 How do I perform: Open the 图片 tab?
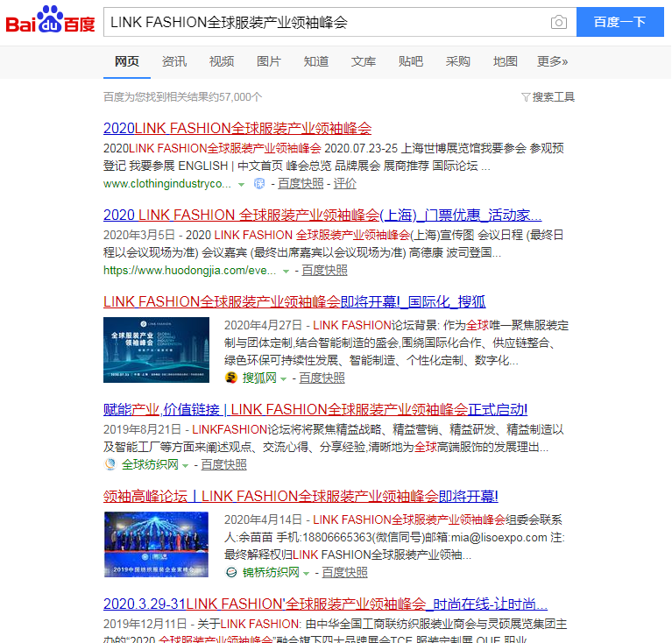269,61
